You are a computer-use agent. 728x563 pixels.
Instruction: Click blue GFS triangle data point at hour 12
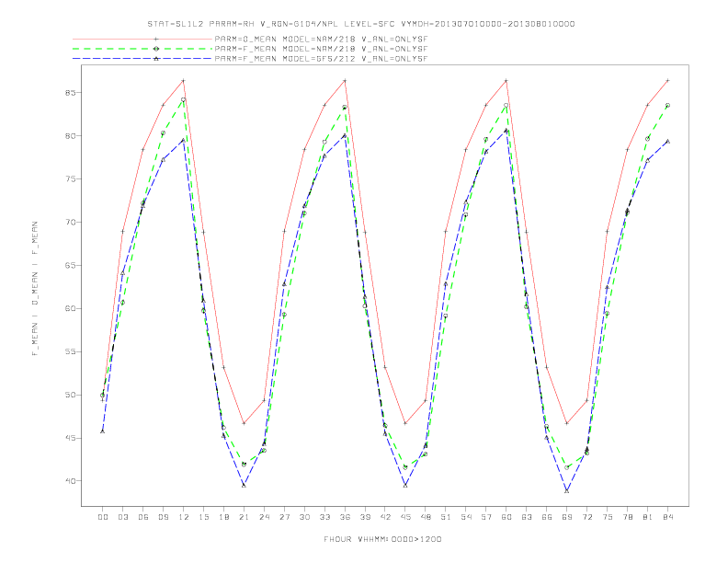pos(184,140)
